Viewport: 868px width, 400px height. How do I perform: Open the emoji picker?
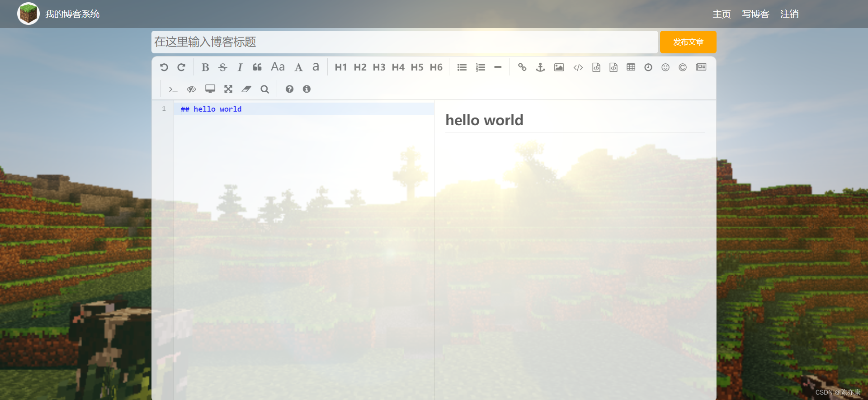click(665, 67)
